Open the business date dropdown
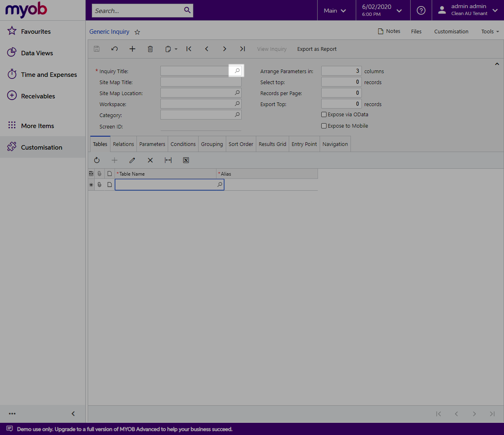Screen dimensions: 504x435 tap(382, 10)
